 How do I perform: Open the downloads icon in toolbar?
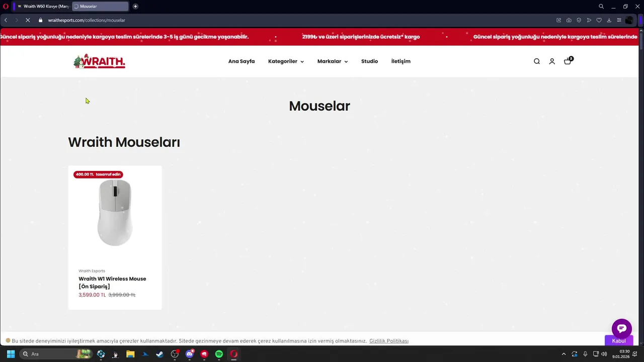tap(609, 20)
